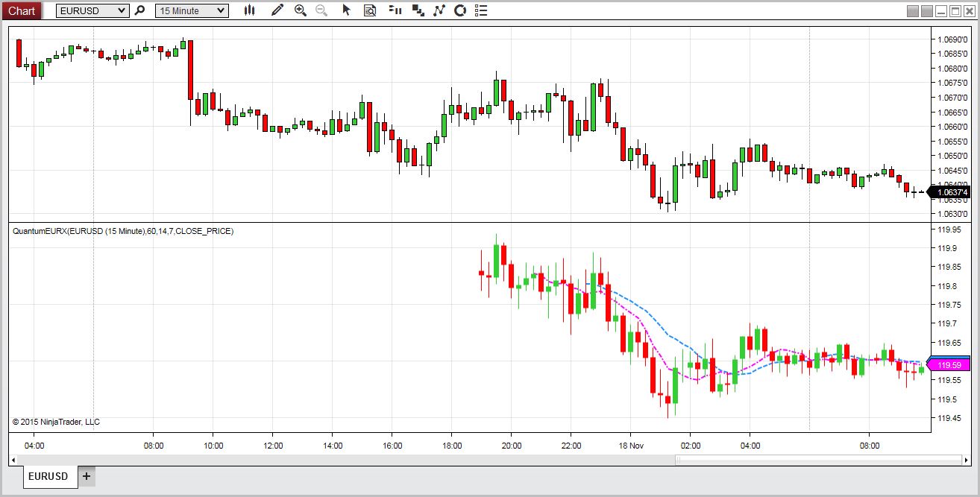Open the properties list icon
980x497 pixels.
[481, 10]
